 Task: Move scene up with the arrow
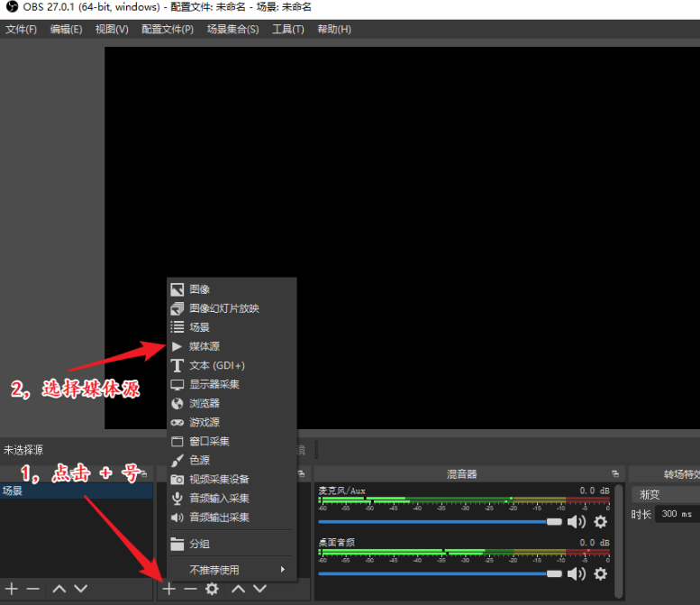pos(59,589)
